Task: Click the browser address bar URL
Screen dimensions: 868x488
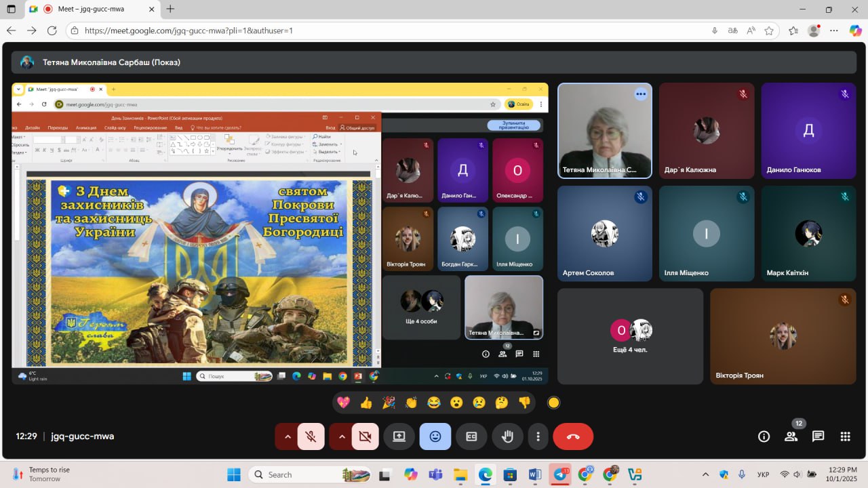Action: click(189, 30)
